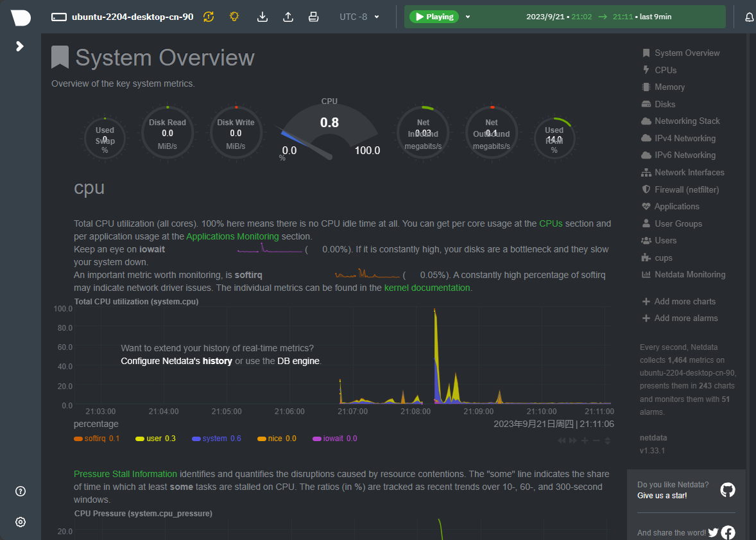Click the Net Outbound gauge
The width and height of the screenshot is (756, 540).
click(492, 133)
